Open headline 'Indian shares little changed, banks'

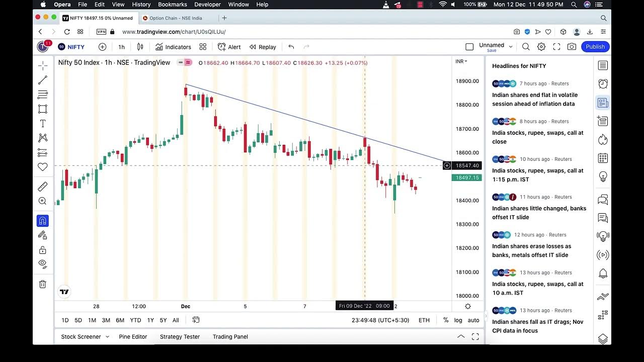pos(539,213)
